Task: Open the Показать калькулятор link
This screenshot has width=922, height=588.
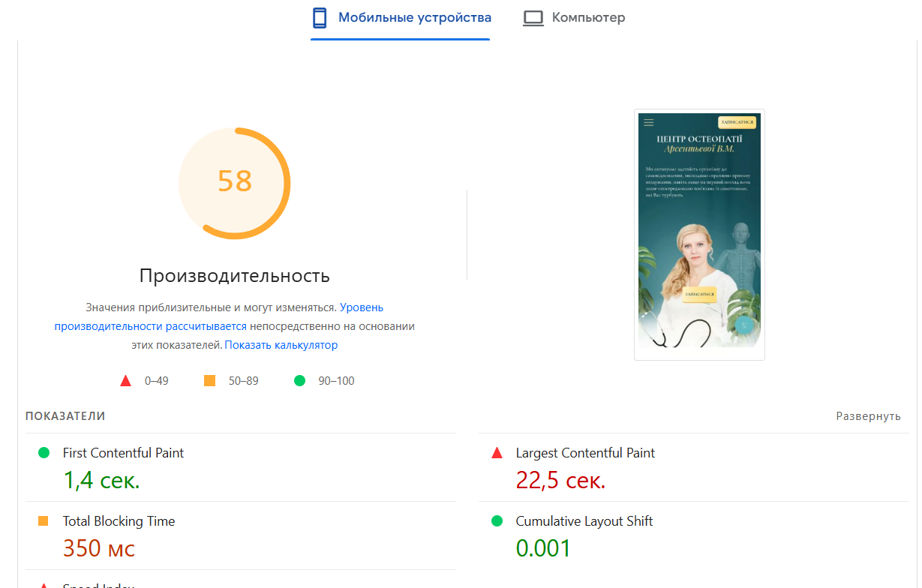Action: pyautogui.click(x=281, y=345)
